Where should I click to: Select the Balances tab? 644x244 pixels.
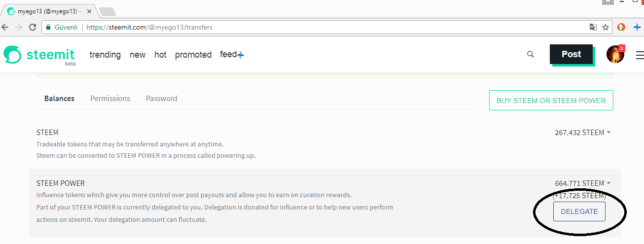pos(59,99)
